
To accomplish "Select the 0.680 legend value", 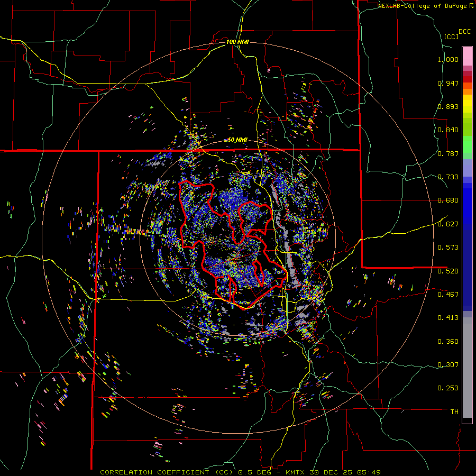I will point(448,200).
